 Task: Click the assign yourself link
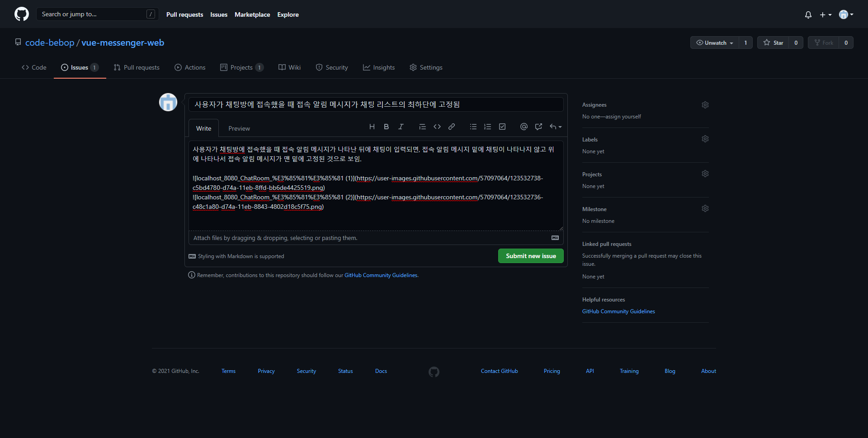coord(623,117)
